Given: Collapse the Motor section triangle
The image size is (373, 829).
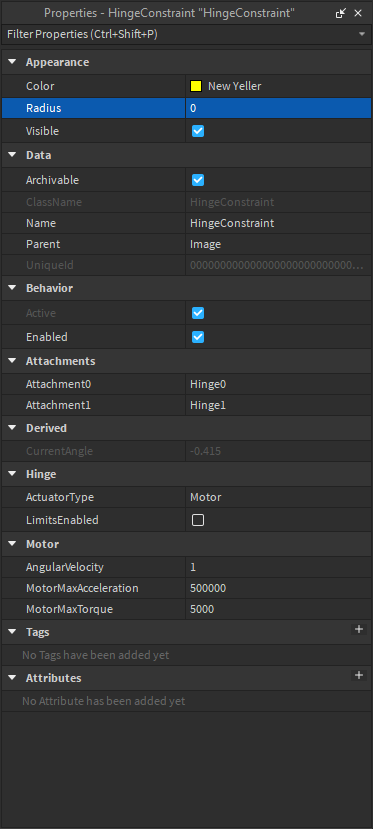Looking at the screenshot, I should click(x=12, y=544).
